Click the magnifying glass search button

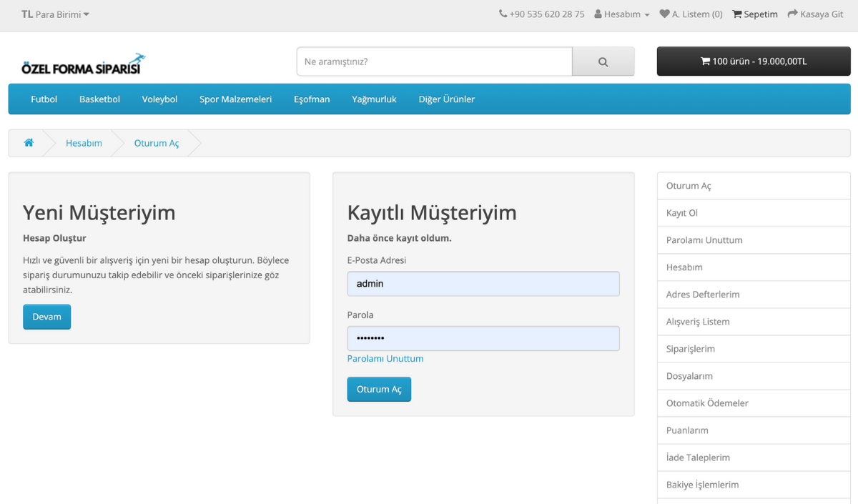coord(603,61)
